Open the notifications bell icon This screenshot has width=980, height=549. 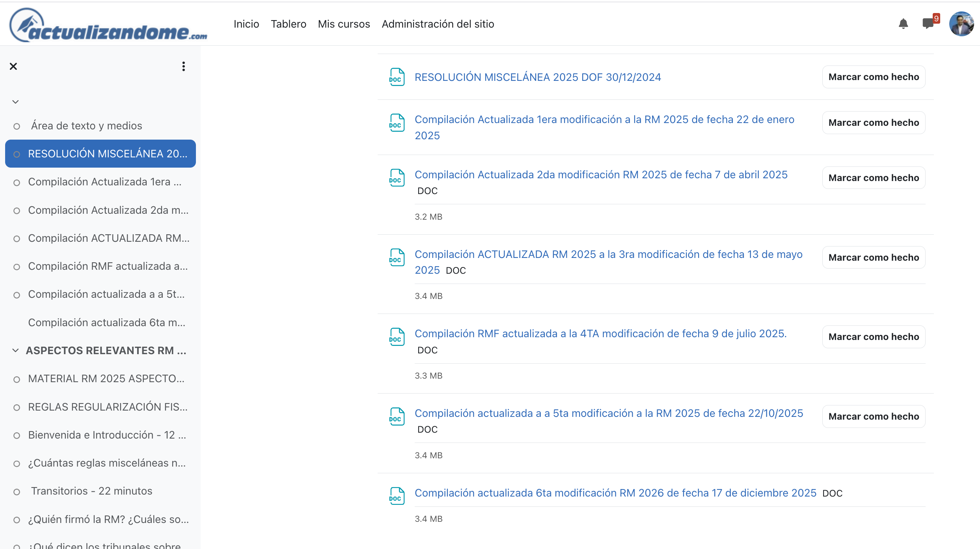click(x=903, y=24)
